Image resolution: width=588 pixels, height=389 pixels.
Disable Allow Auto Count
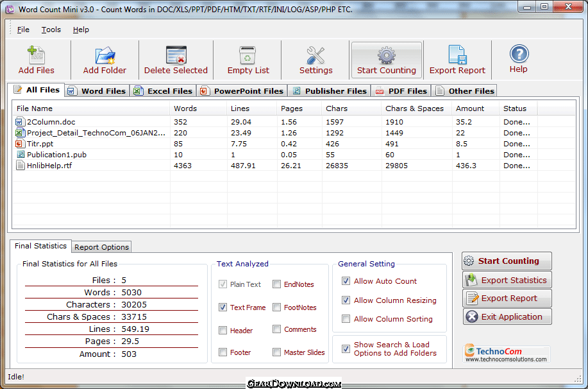click(346, 281)
